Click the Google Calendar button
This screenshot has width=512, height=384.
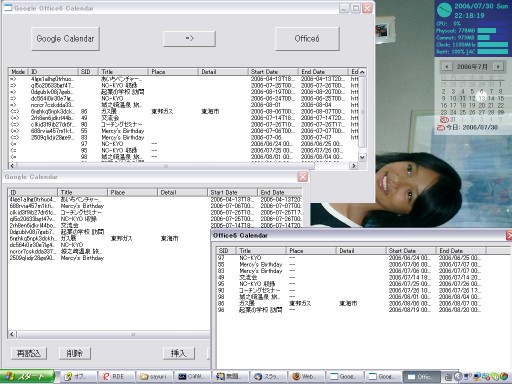[x=65, y=39]
